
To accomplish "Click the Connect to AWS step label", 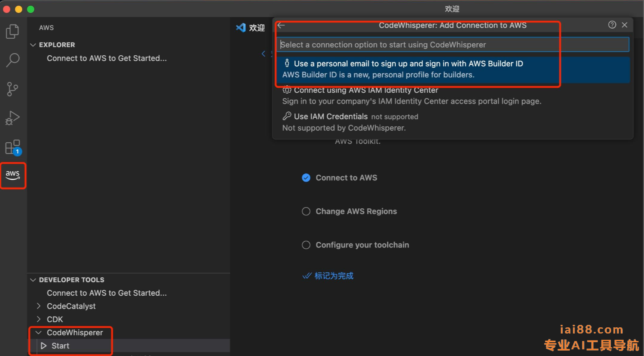I will click(347, 178).
